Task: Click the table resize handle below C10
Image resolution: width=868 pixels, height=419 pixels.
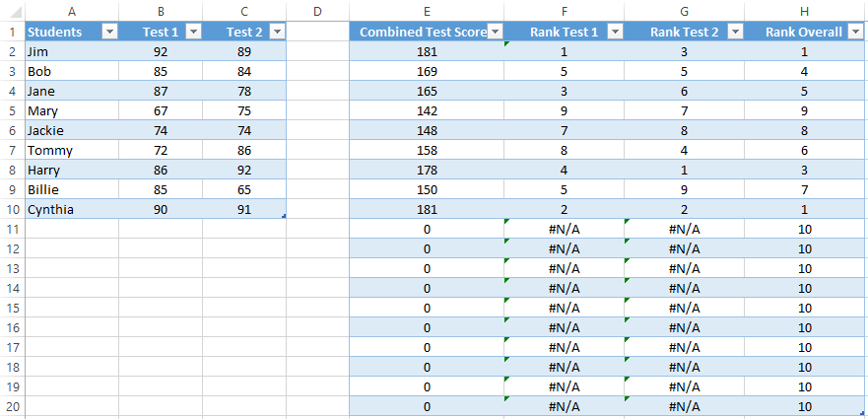Action: [x=284, y=216]
